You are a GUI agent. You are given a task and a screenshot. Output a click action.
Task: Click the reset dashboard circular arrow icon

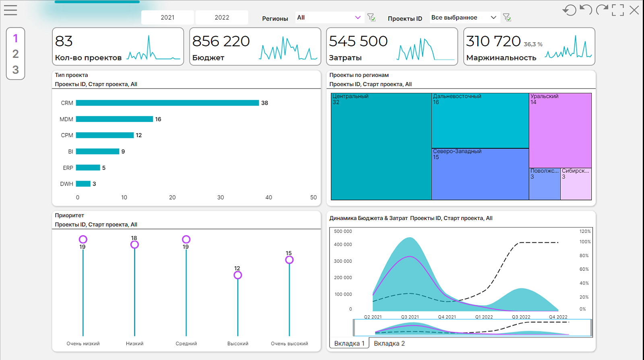pos(569,10)
